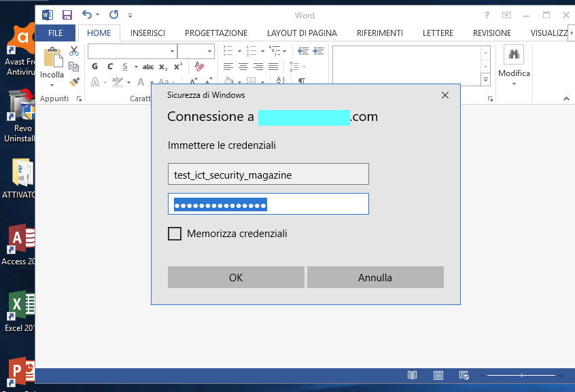
Task: Open the multilevel list dropdown arrow
Action: [285, 52]
